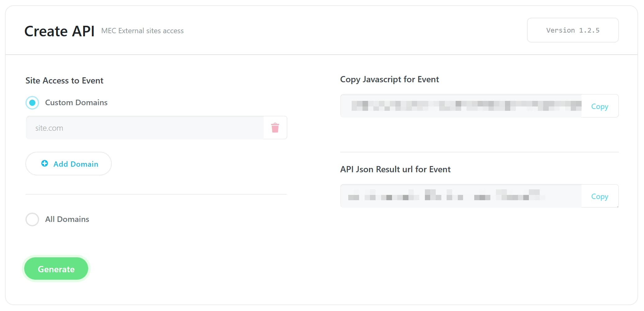
Task: Click the MEC External sites access subtitle
Action: tap(142, 31)
